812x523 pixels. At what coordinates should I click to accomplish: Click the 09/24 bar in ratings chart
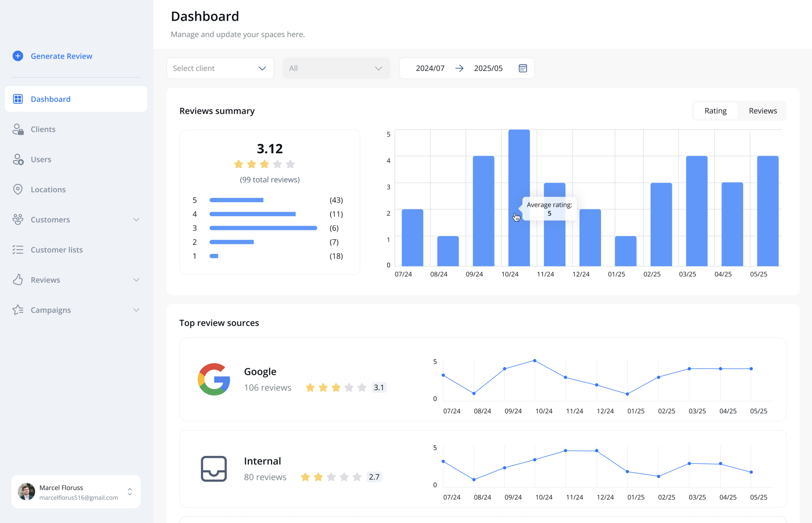(483, 211)
